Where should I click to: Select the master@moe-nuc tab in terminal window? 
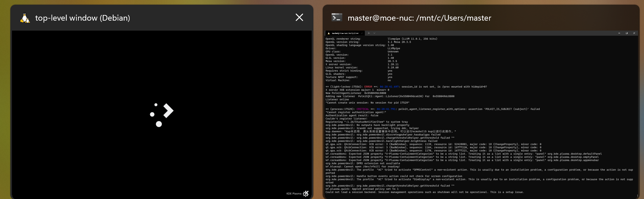pyautogui.click(x=345, y=33)
